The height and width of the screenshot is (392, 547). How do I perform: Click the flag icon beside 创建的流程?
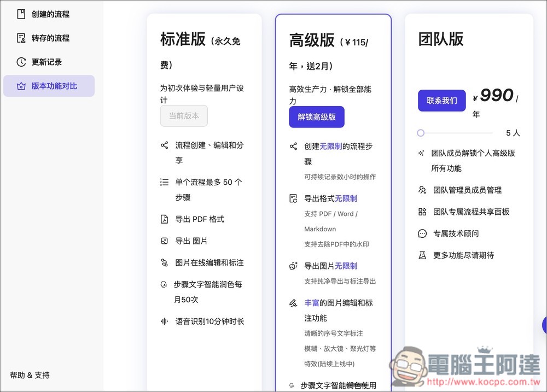(x=22, y=14)
